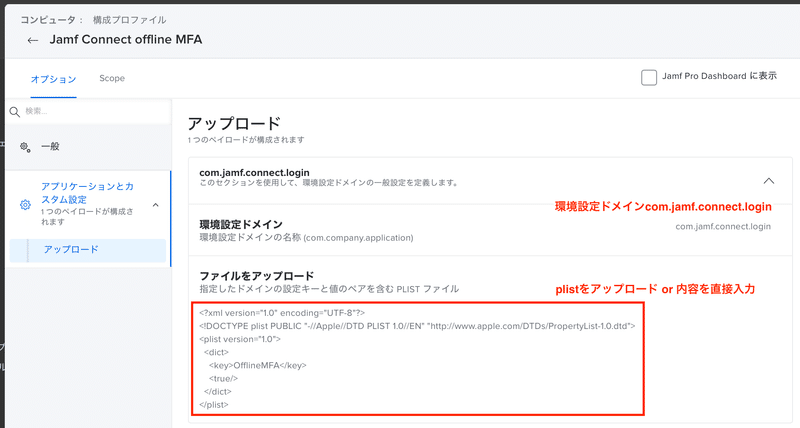Viewport: 800px width, 428px height.
Task: Click inside the PLIST XML text area
Action: [418, 359]
